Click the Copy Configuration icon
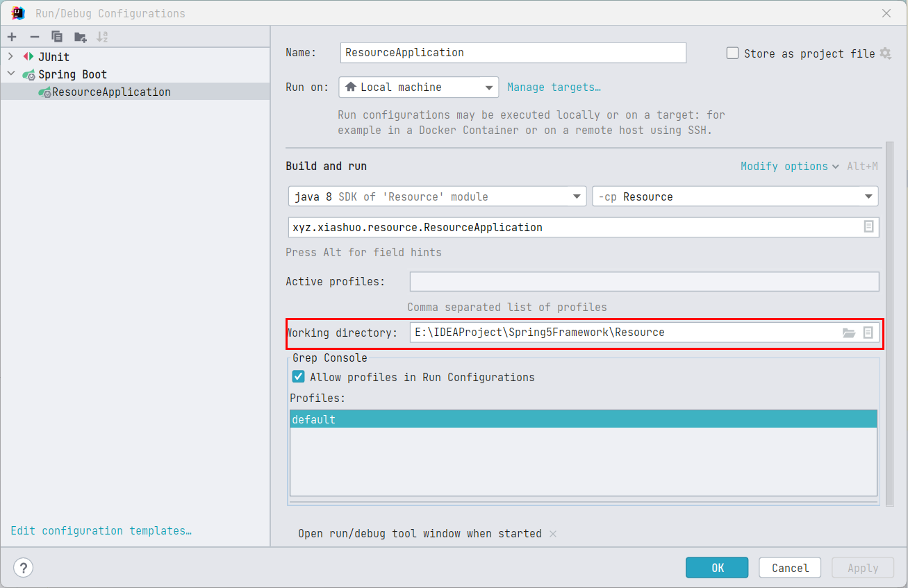This screenshot has height=588, width=908. coord(57,37)
